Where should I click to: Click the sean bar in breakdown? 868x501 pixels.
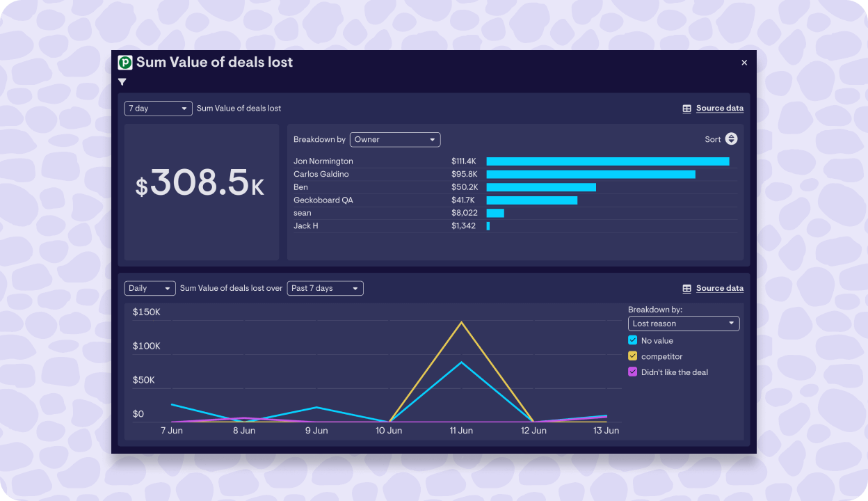point(495,213)
